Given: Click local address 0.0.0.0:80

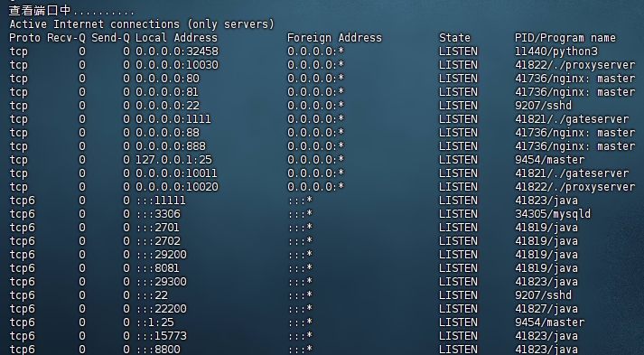Looking at the screenshot, I should pyautogui.click(x=168, y=79).
